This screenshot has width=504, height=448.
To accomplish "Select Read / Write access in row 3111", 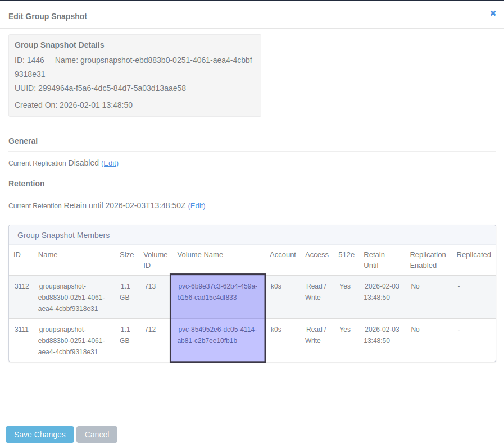I will (x=315, y=335).
